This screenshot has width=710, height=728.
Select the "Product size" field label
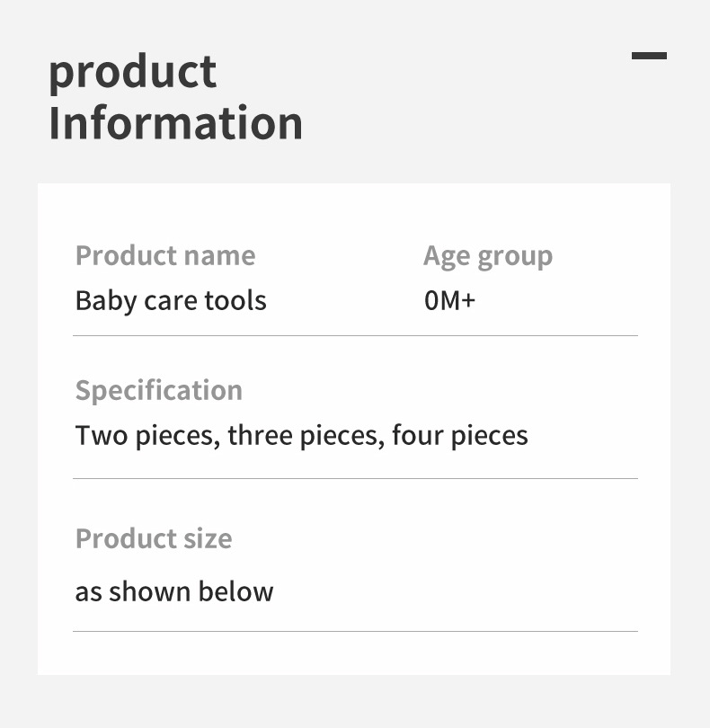(x=154, y=539)
